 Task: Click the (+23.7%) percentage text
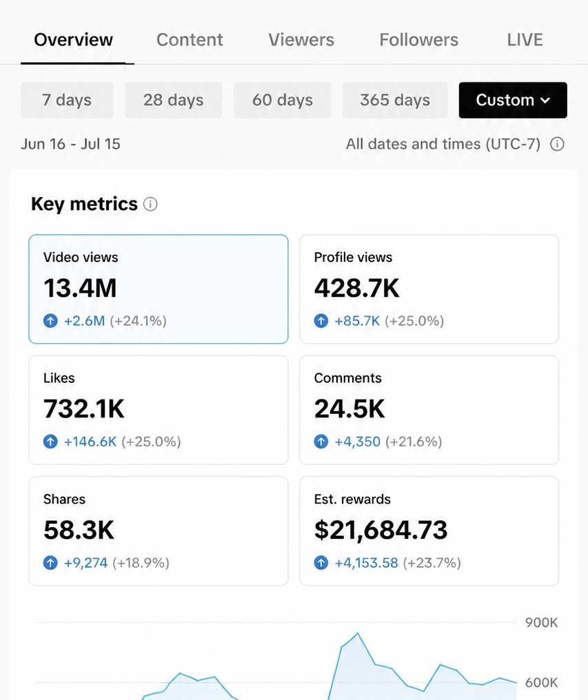tap(432, 563)
